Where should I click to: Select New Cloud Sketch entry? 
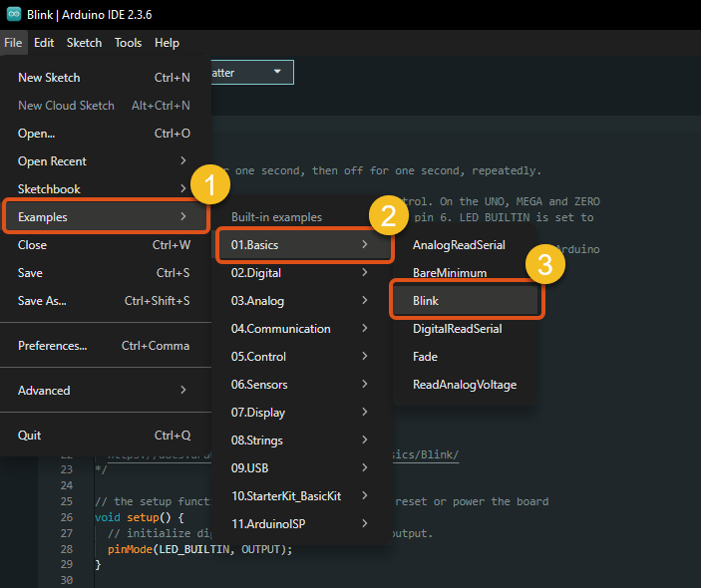click(106, 106)
